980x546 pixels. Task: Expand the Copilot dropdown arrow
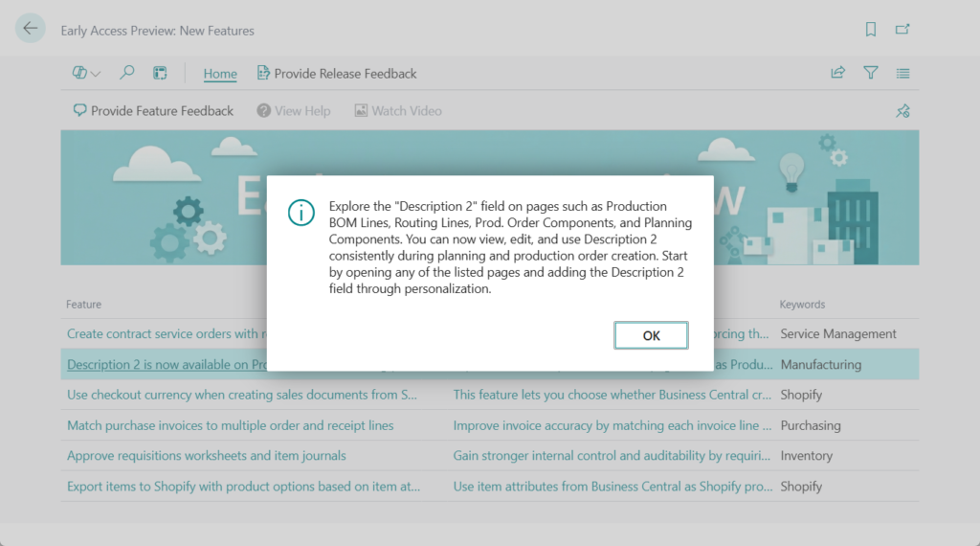coord(96,74)
